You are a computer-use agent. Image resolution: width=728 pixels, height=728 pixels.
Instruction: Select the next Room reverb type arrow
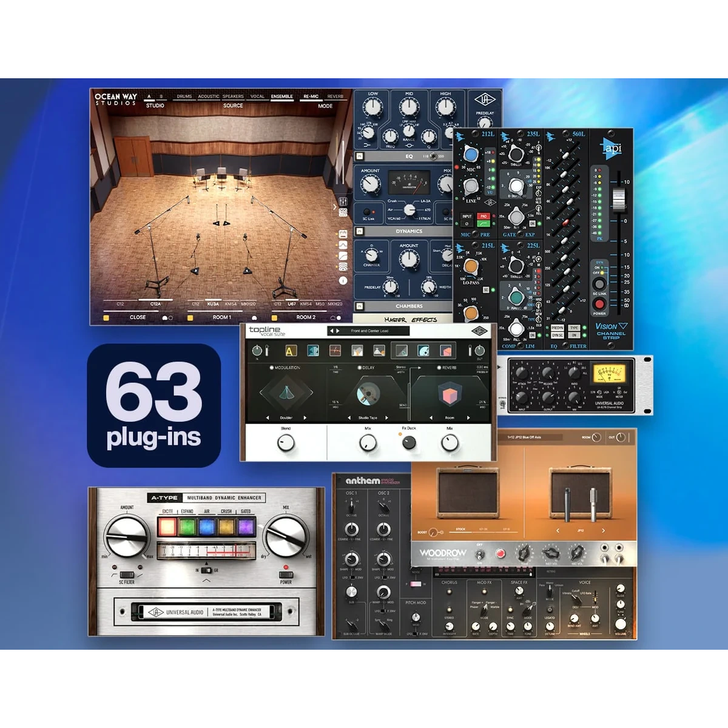point(468,418)
